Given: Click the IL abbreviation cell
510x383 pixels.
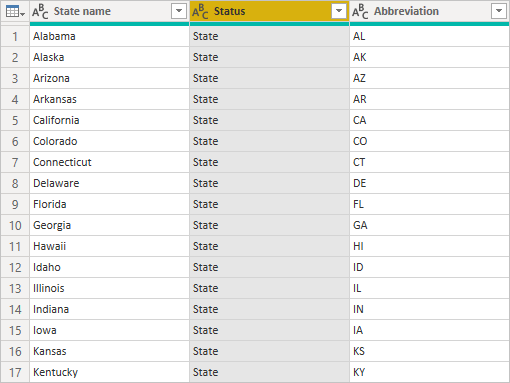Looking at the screenshot, I should (x=429, y=288).
